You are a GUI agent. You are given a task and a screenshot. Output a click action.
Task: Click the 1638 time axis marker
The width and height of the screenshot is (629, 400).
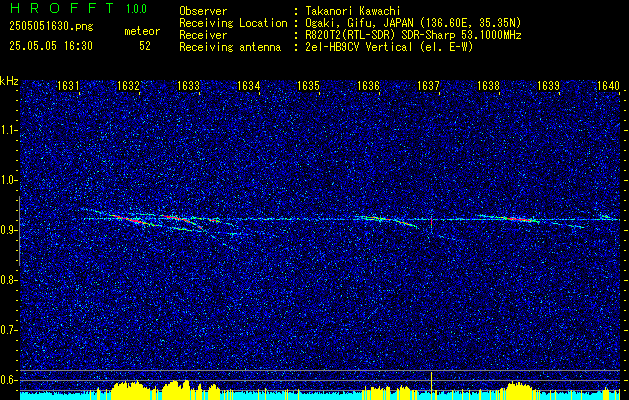pos(489,85)
